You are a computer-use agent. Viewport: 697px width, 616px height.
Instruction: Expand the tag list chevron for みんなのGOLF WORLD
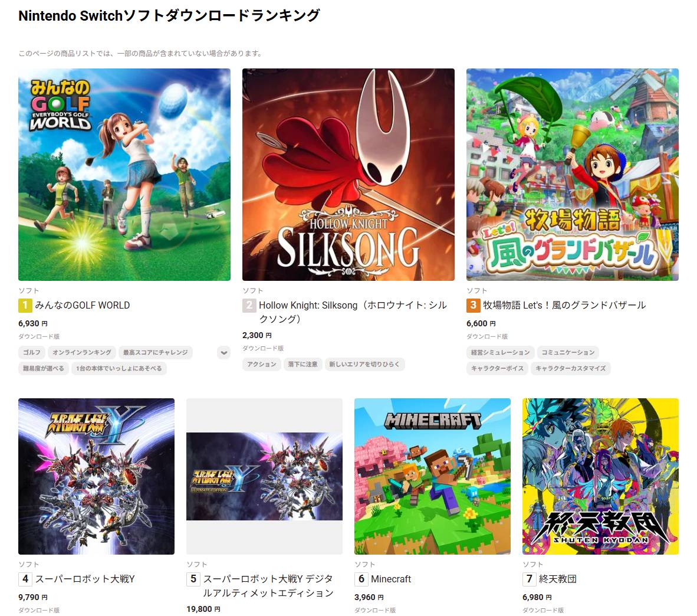pos(223,353)
